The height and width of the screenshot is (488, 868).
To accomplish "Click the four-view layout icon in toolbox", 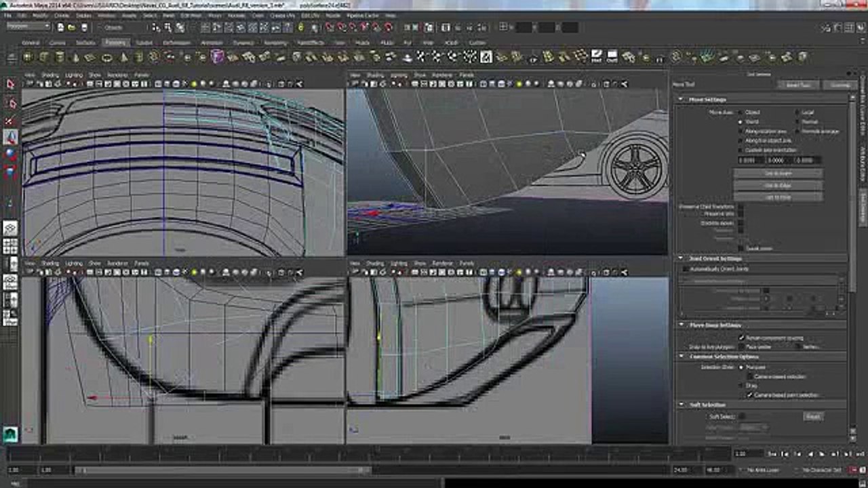I will [x=10, y=245].
